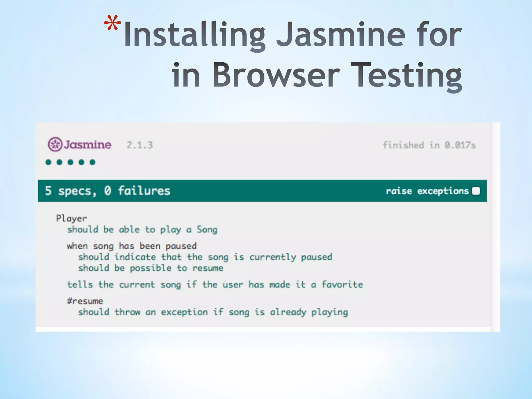Click the vertical scrollbar on the right
Screen dimensions: 532x399
pos(496,227)
